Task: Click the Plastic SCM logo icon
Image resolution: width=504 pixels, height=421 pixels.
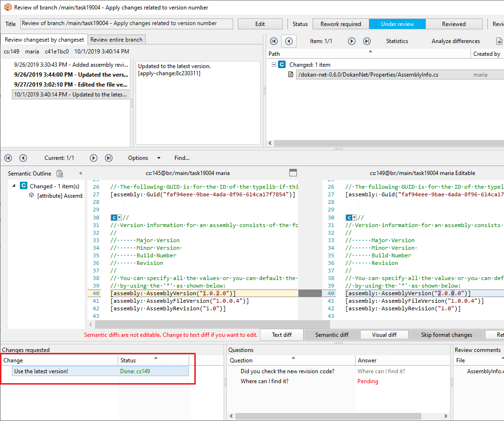Action: (8, 8)
